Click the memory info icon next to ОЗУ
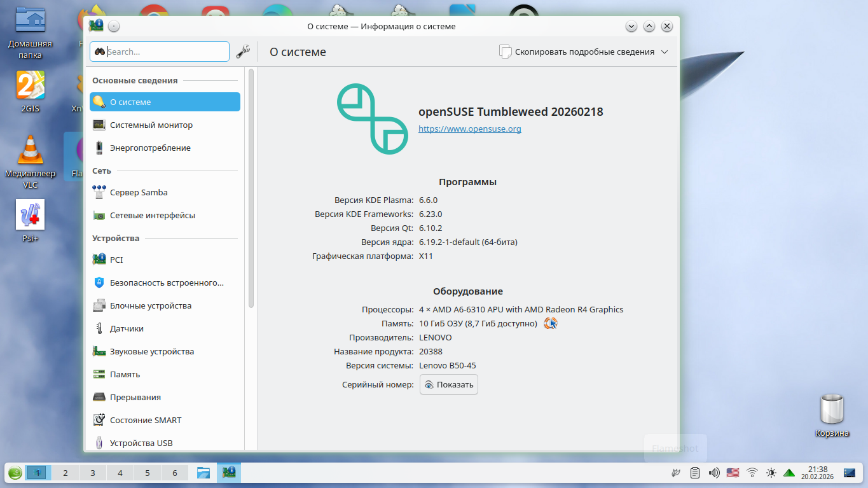This screenshot has height=488, width=868. click(x=550, y=324)
